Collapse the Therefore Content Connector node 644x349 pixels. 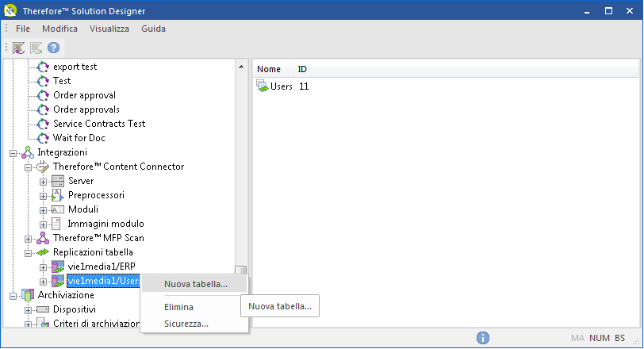click(28, 167)
